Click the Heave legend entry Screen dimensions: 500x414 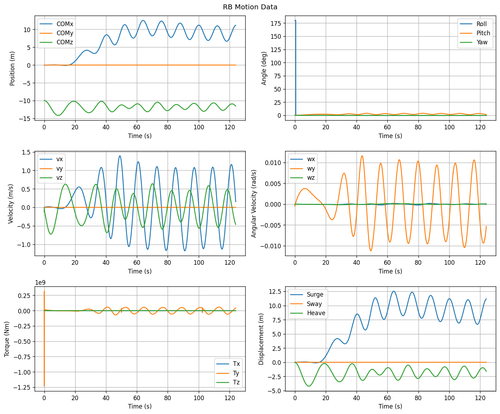pyautogui.click(x=308, y=313)
